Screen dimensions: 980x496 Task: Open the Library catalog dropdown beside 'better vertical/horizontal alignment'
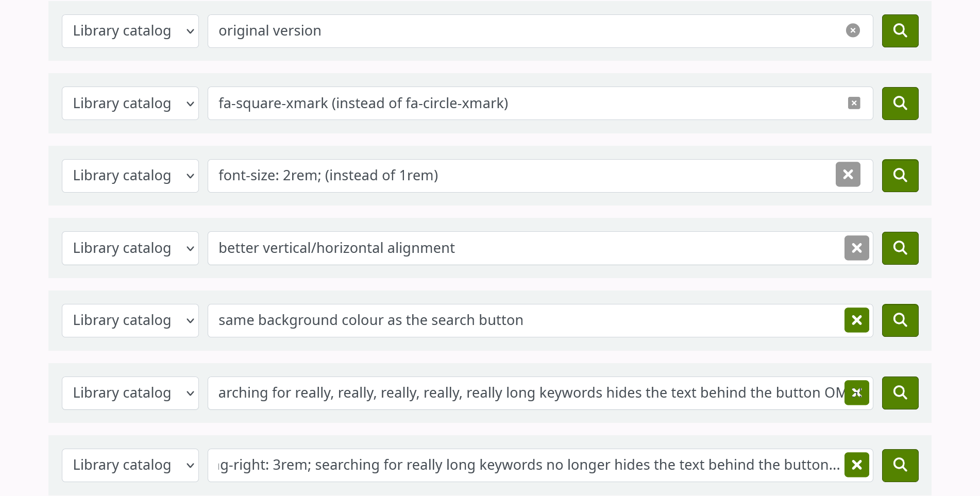[x=130, y=248]
